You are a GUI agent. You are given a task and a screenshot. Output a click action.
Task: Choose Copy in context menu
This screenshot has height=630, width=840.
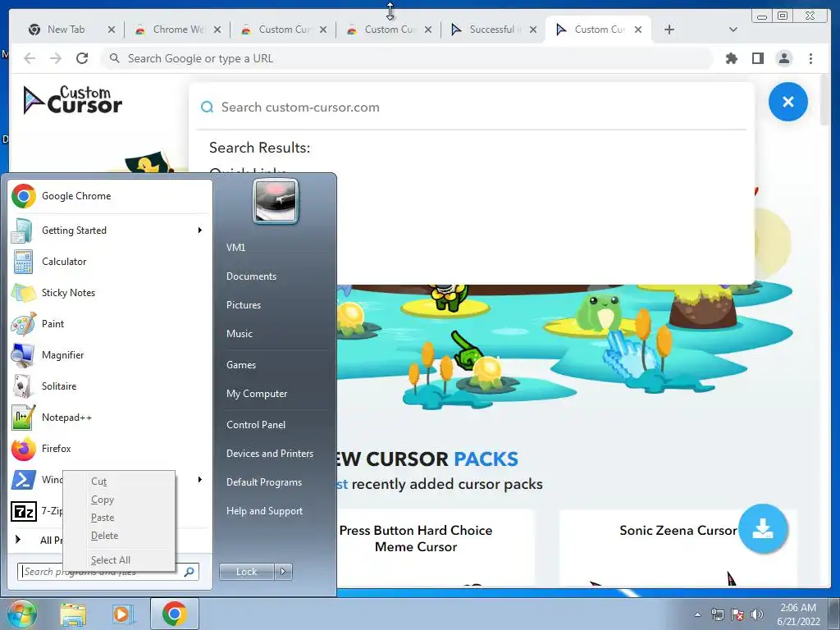coord(119,500)
